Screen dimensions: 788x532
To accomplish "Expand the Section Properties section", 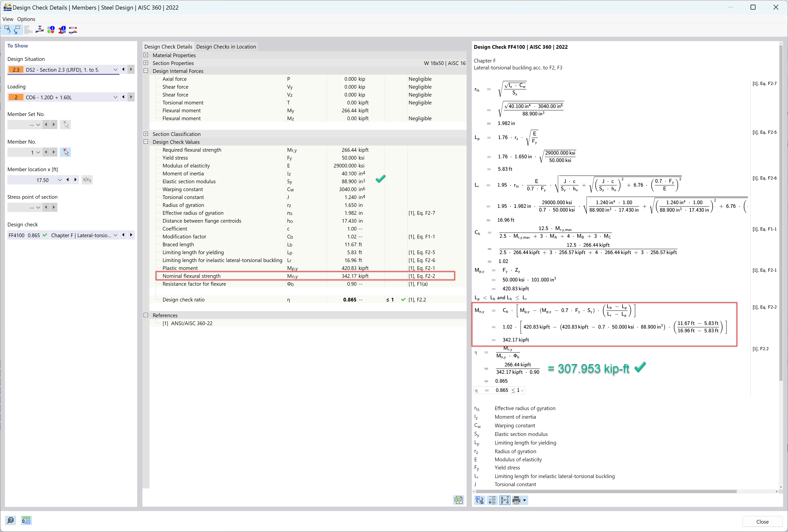I will click(146, 63).
